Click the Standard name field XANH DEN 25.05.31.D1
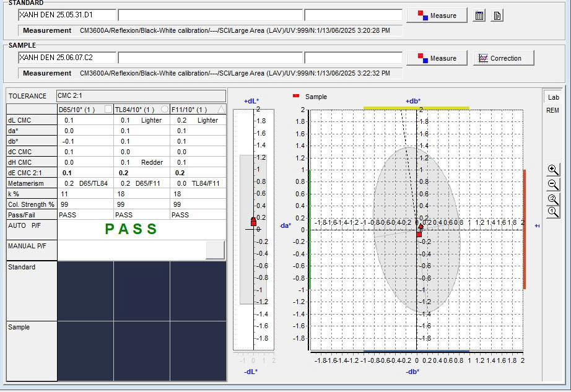 tap(67, 15)
